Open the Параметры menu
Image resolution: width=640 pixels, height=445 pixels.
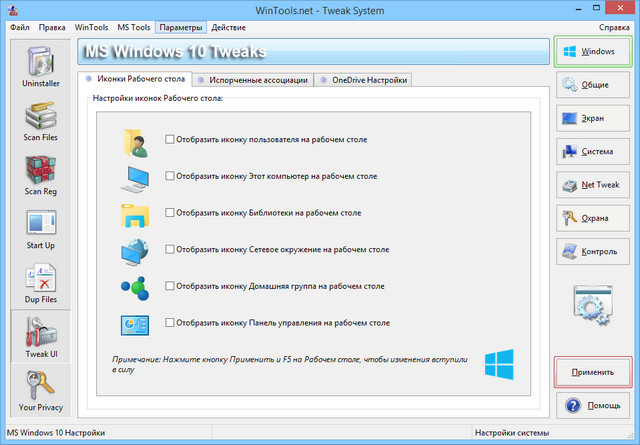pos(181,27)
